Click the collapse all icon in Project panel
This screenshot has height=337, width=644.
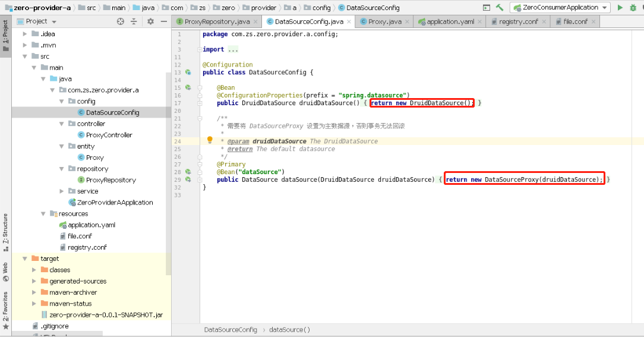(134, 21)
